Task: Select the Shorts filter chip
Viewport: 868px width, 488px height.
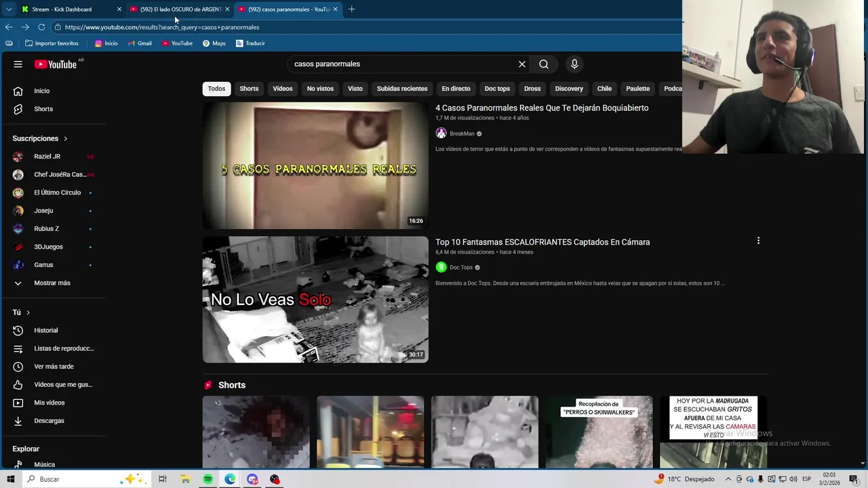Action: pos(249,89)
